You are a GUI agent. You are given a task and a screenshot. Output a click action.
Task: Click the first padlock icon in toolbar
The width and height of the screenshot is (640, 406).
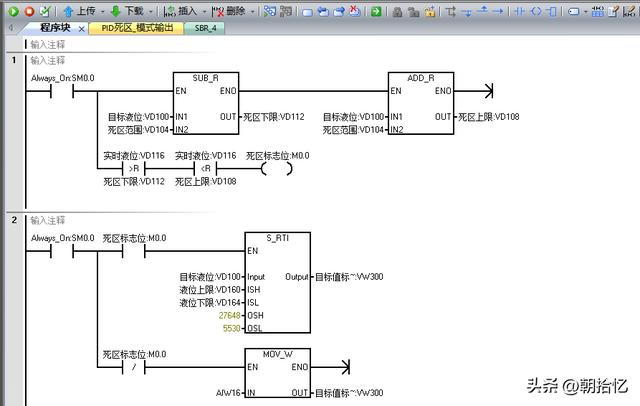pyautogui.click(x=398, y=11)
